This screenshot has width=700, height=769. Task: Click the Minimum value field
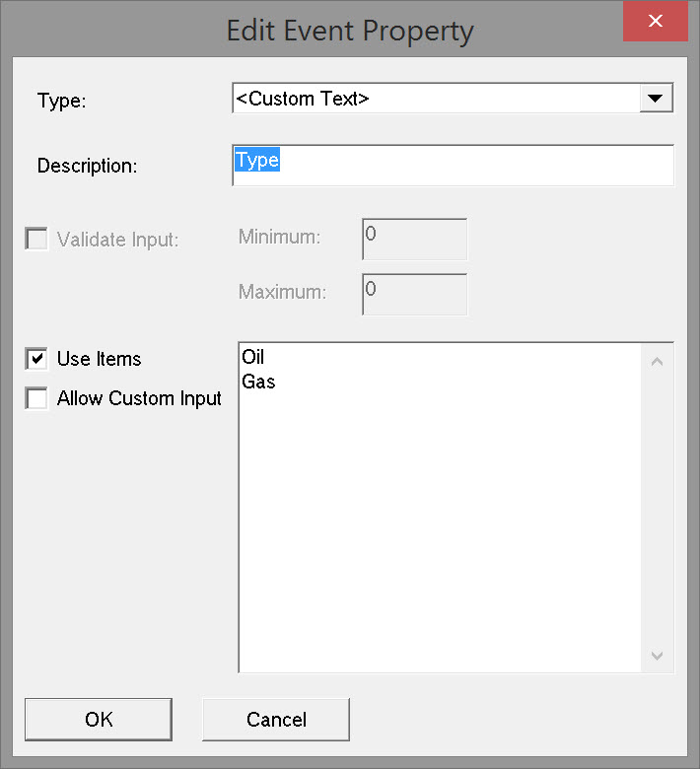click(414, 239)
